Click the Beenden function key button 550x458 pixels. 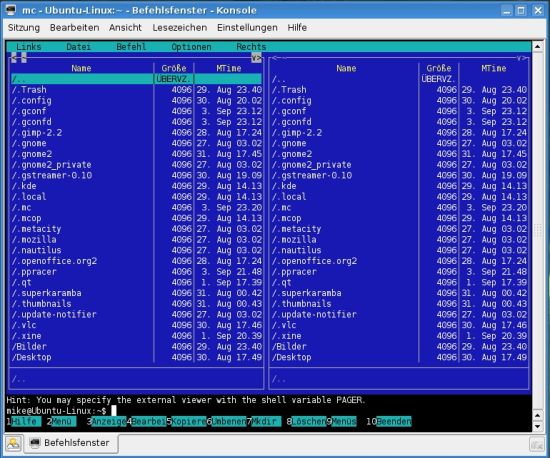394,421
